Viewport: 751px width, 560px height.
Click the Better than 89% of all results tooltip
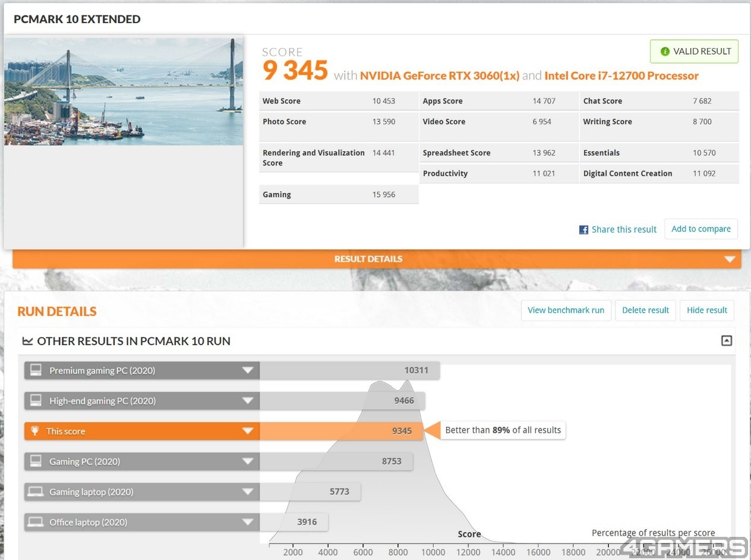pos(503,430)
